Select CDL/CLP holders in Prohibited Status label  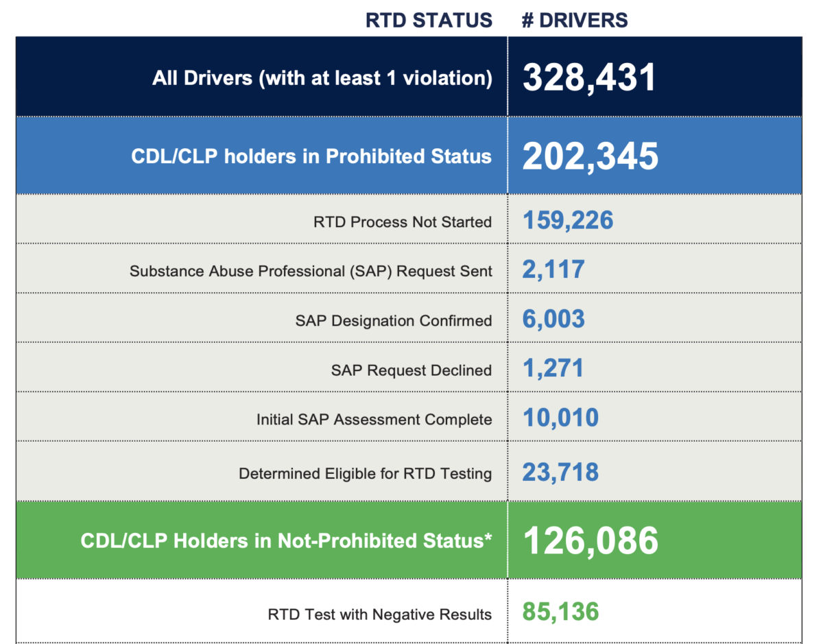click(x=311, y=156)
